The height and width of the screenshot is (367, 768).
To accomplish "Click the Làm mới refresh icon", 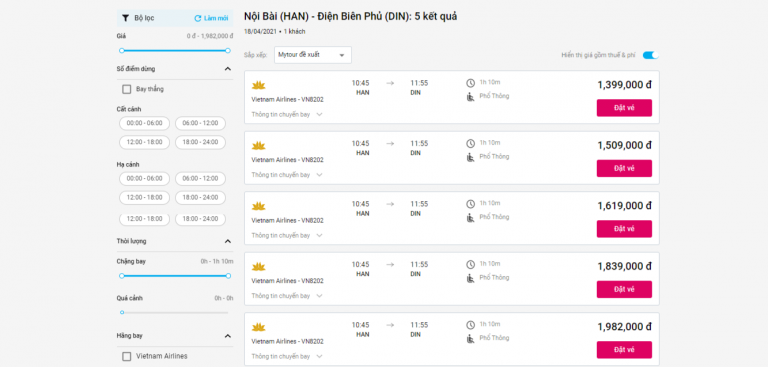I will [x=198, y=18].
